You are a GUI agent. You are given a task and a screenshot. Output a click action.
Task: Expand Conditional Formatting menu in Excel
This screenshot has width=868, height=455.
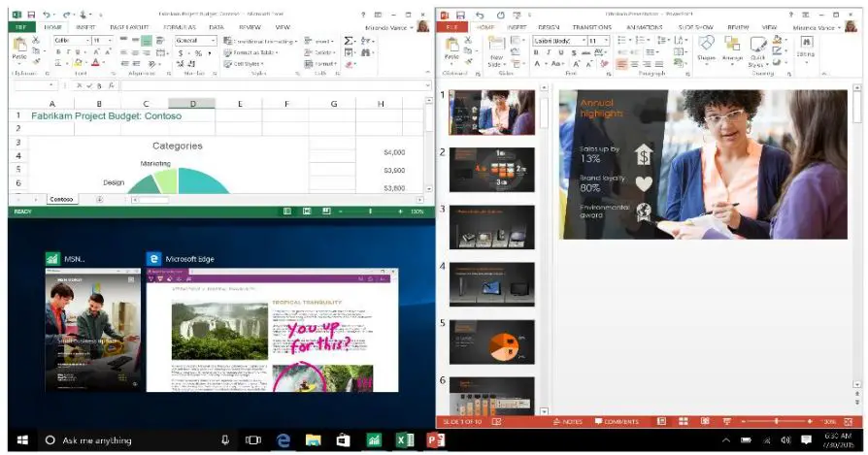click(x=261, y=41)
